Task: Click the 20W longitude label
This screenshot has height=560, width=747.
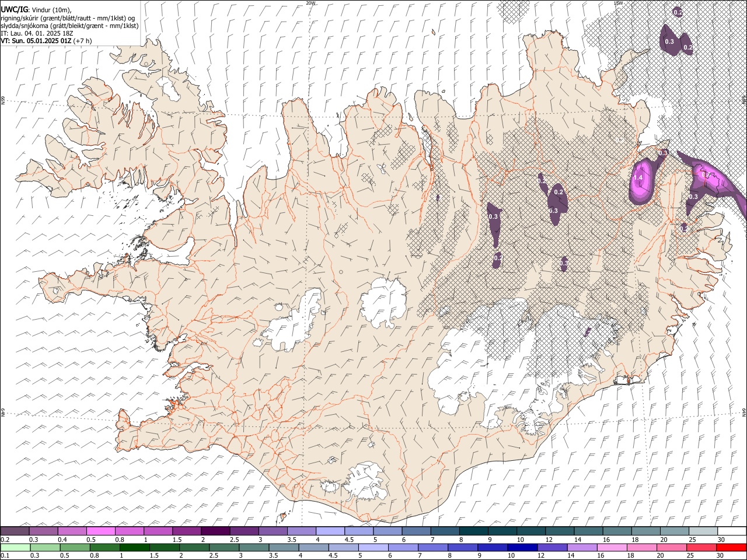Action: coord(310,3)
